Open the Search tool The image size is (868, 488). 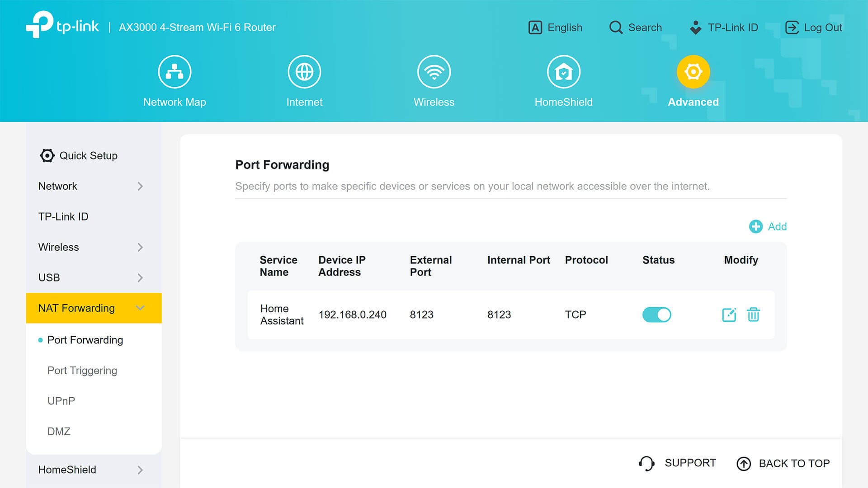[635, 28]
